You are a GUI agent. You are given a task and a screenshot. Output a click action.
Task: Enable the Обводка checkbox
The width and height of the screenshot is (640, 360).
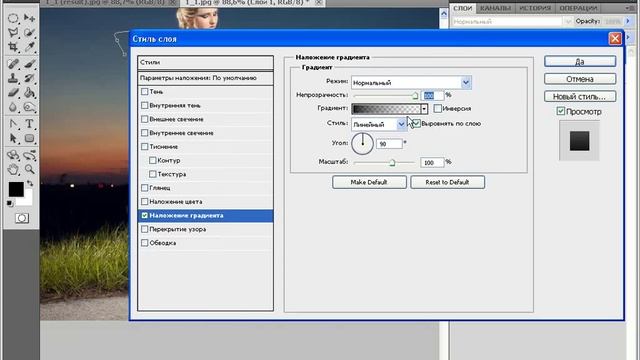pos(144,243)
